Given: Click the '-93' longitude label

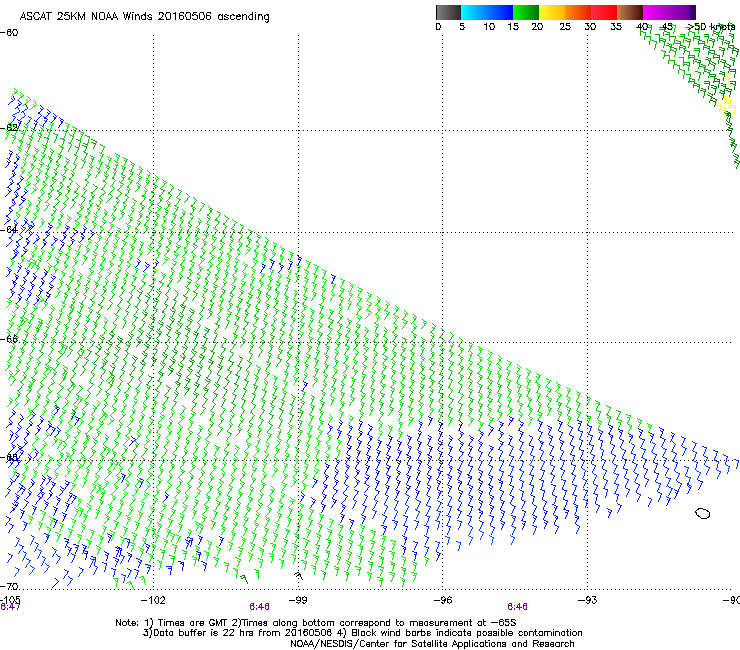Looking at the screenshot, I should click(587, 600).
